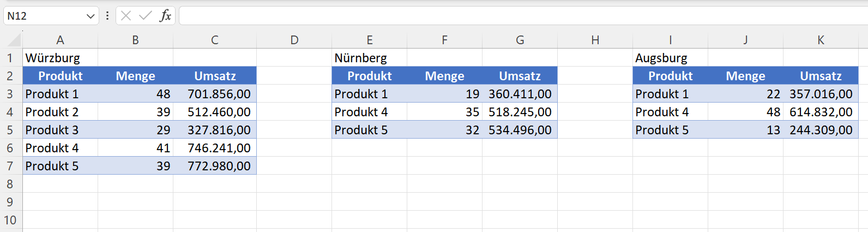
Task: Click the formula bar options dots handle
Action: point(107,16)
